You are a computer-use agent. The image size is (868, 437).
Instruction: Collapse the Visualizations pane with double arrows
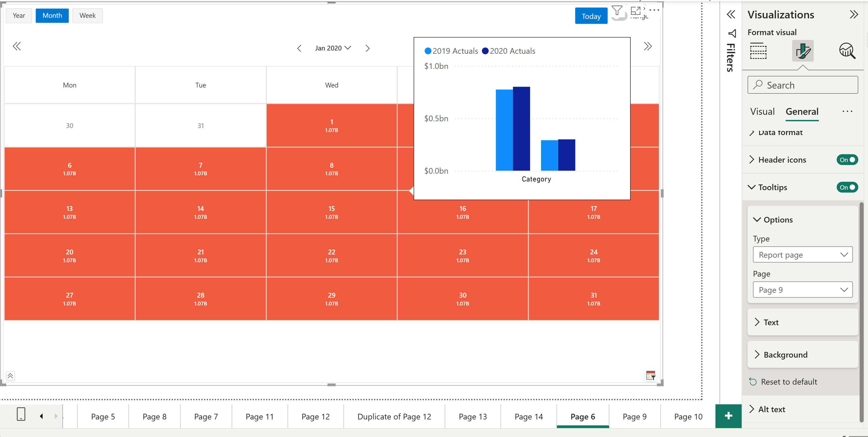click(x=853, y=15)
